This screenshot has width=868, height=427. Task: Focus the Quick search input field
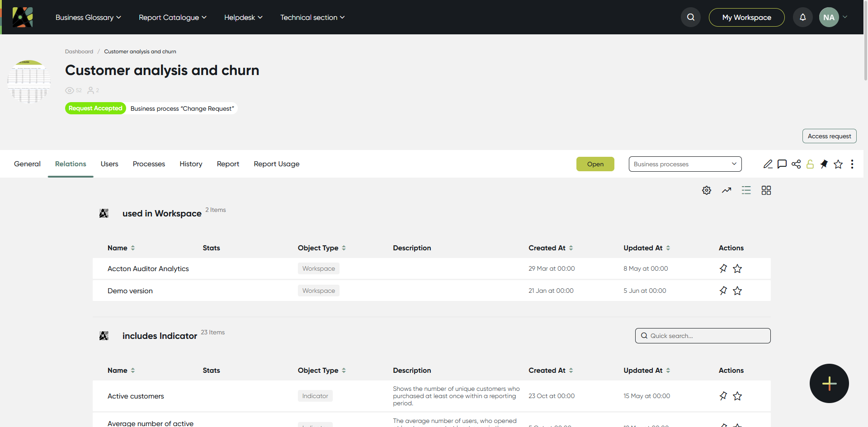pos(703,336)
